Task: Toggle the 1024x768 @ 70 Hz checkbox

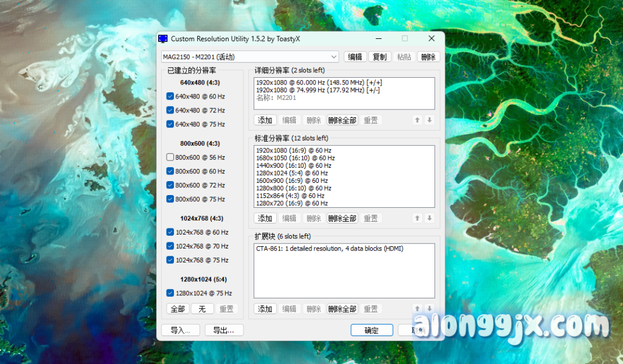Action: 170,246
